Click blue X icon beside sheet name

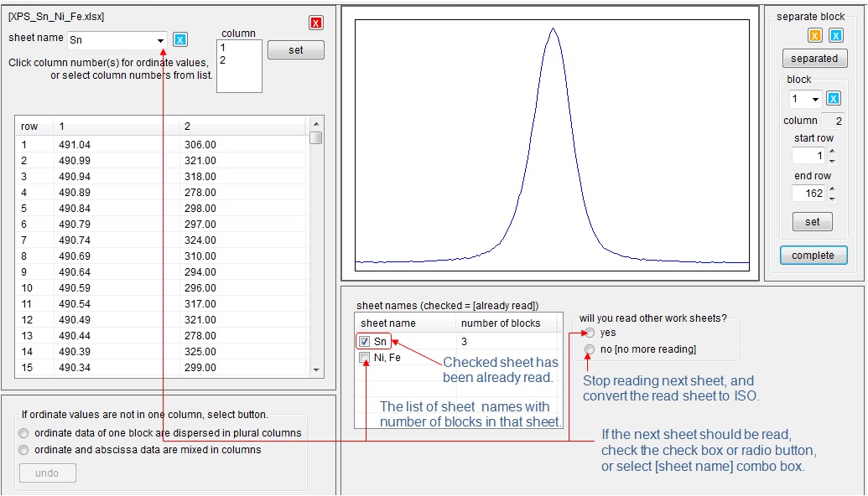(x=180, y=39)
